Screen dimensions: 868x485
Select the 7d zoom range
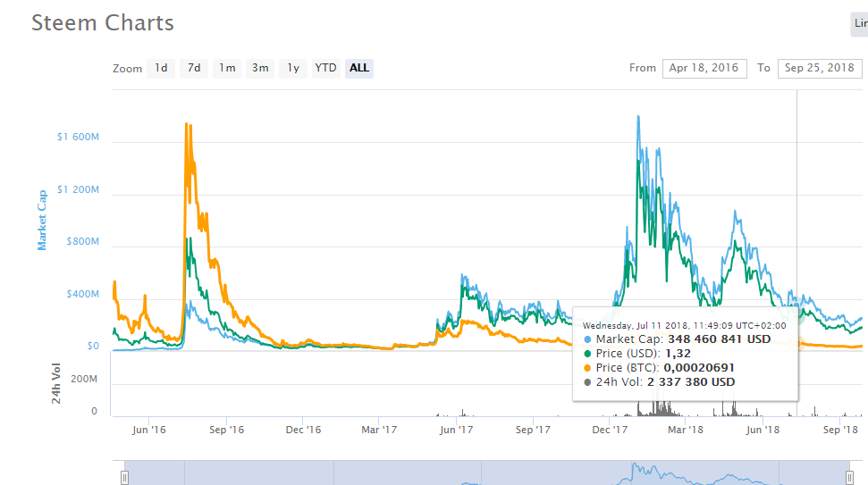[x=194, y=68]
